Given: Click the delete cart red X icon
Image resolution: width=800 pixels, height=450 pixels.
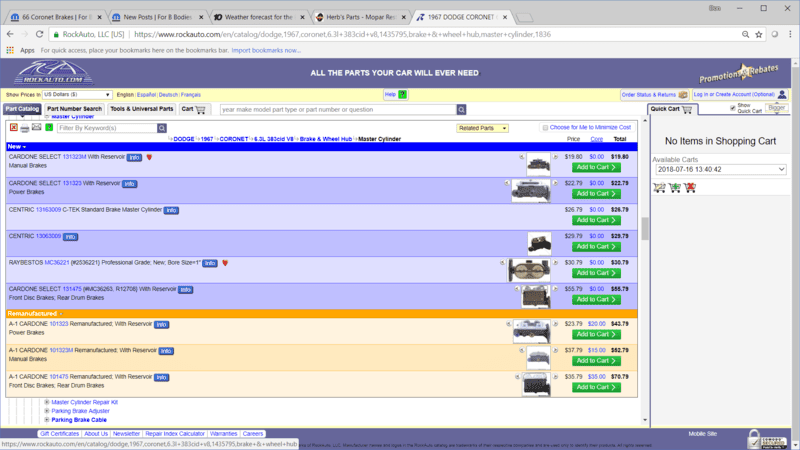Looking at the screenshot, I should click(x=690, y=188).
